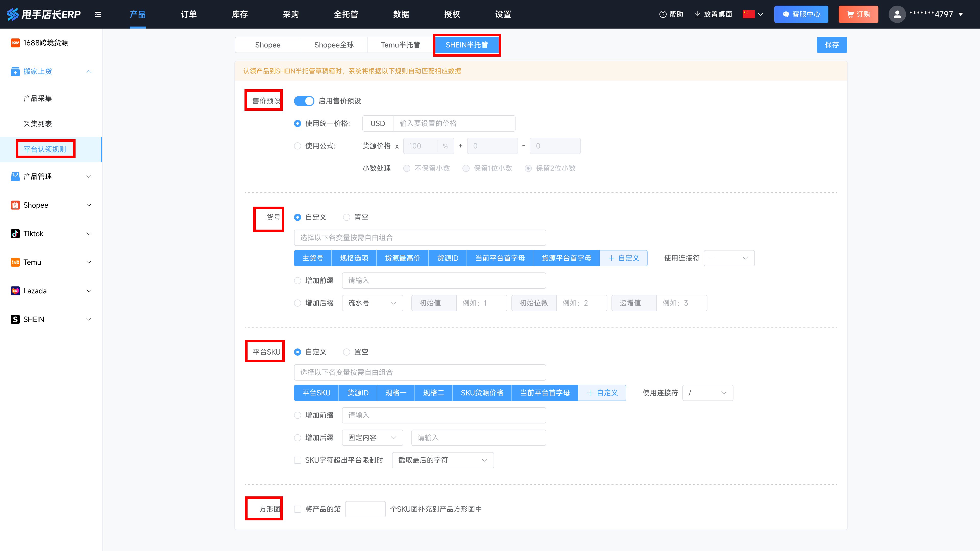980x551 pixels.
Task: Add 货源最高价 variable tag
Action: click(402, 258)
